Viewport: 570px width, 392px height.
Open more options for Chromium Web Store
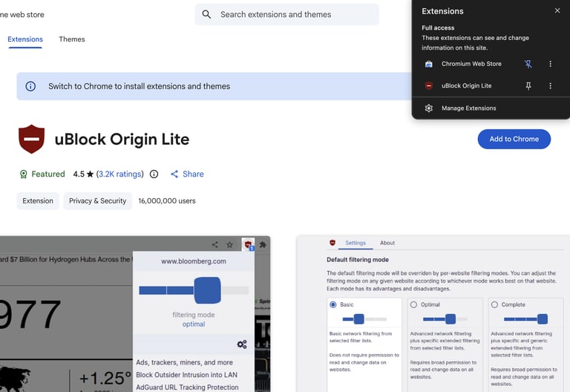551,64
